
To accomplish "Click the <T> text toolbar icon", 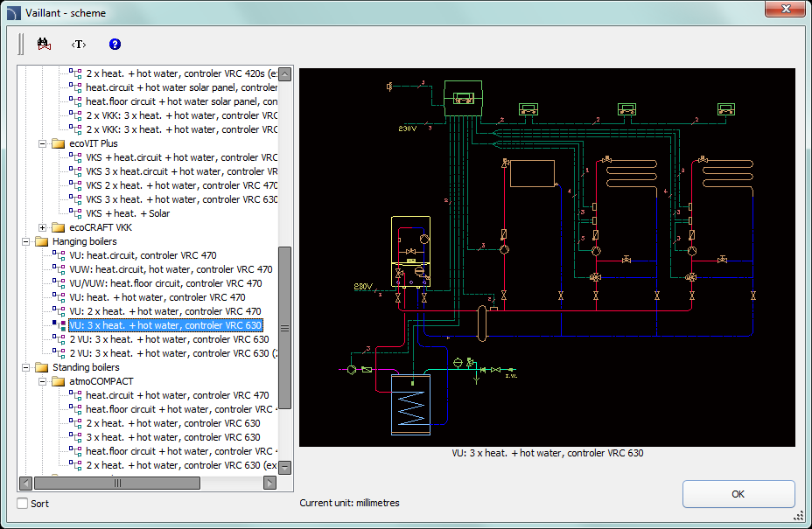I will pyautogui.click(x=79, y=44).
